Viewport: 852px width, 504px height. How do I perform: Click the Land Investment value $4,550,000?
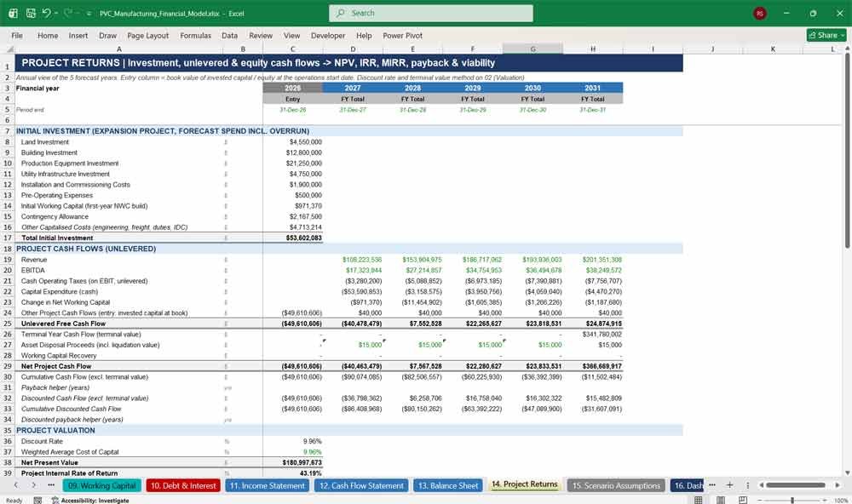tap(293, 141)
